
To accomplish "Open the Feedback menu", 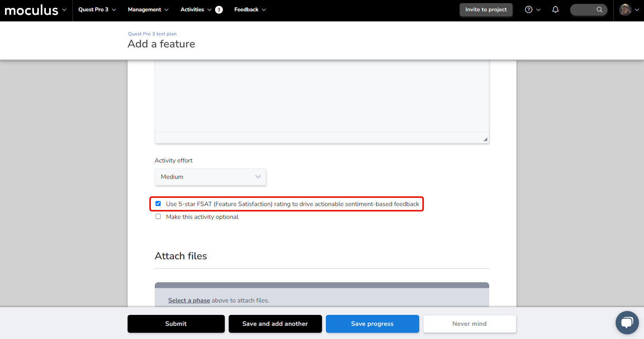I will coord(250,10).
